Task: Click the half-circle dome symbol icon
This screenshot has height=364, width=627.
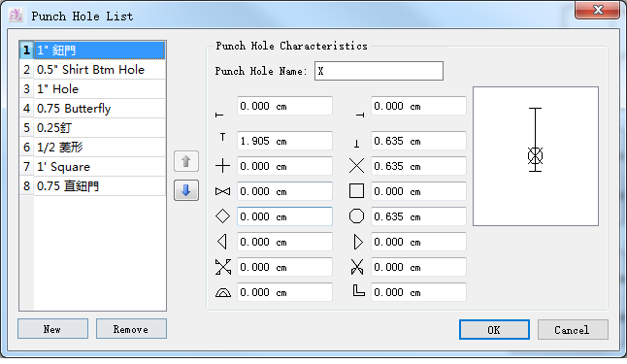Action: (x=222, y=293)
